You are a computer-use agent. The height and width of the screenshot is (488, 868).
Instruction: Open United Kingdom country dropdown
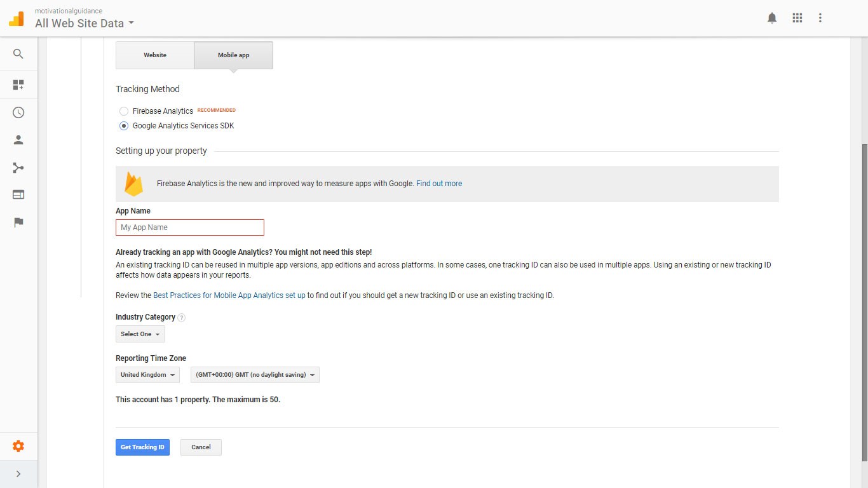147,375
